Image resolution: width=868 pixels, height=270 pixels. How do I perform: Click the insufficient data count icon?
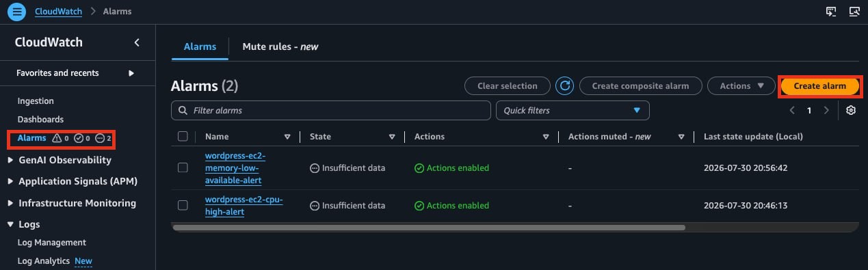pyautogui.click(x=100, y=139)
